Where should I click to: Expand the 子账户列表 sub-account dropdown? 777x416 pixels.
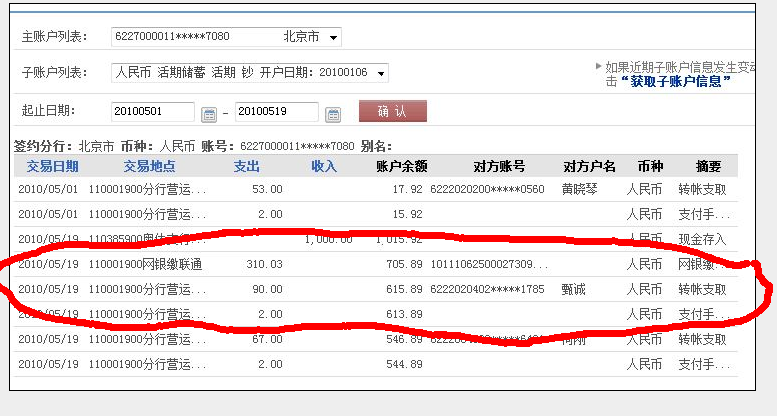point(382,73)
